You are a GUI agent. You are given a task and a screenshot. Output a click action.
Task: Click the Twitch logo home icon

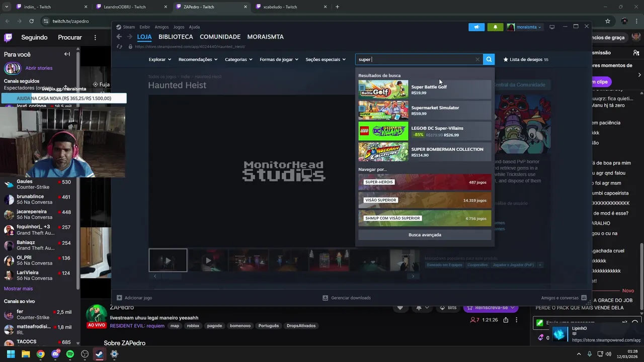[x=8, y=37]
